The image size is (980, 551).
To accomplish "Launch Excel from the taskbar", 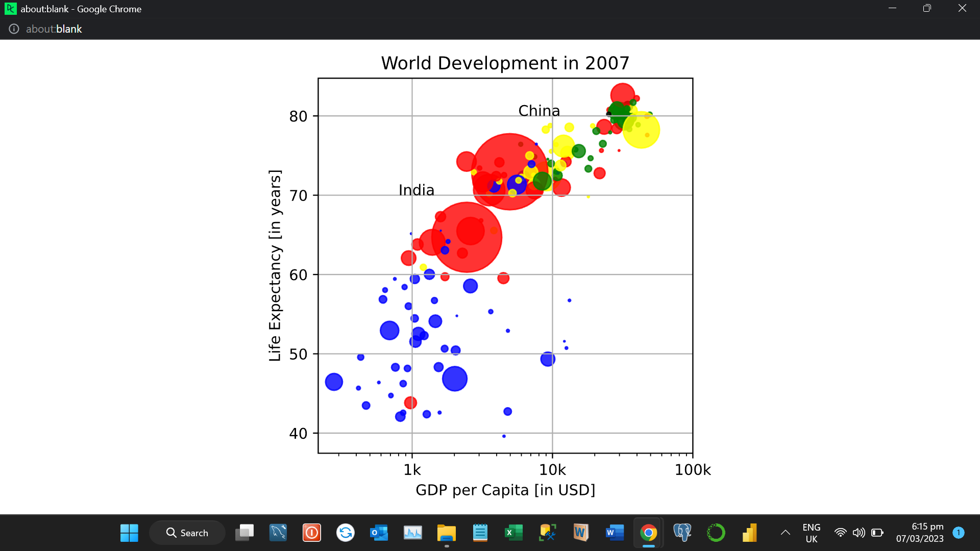I will (513, 532).
